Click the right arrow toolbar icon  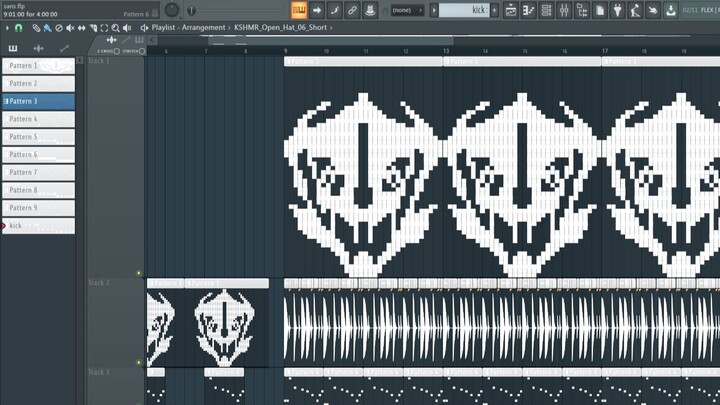[317, 10]
